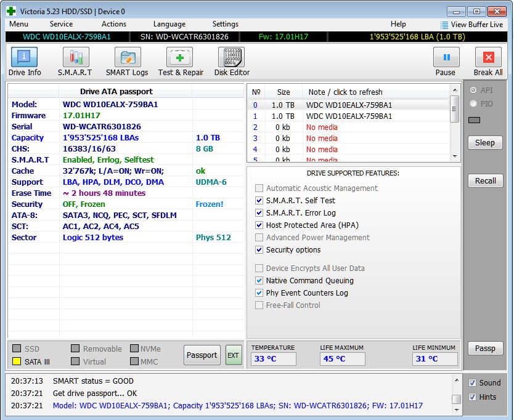This screenshot has width=514, height=420.
Task: Click Break All red X icon
Action: point(488,57)
